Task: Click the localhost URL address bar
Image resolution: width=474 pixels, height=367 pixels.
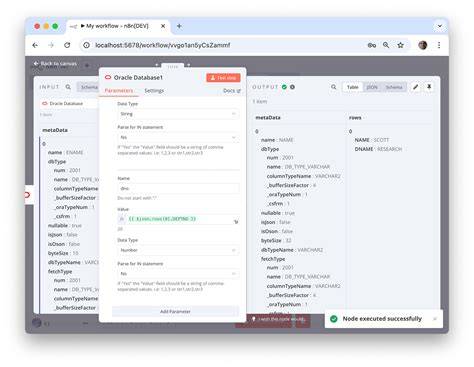Action: 163,45
